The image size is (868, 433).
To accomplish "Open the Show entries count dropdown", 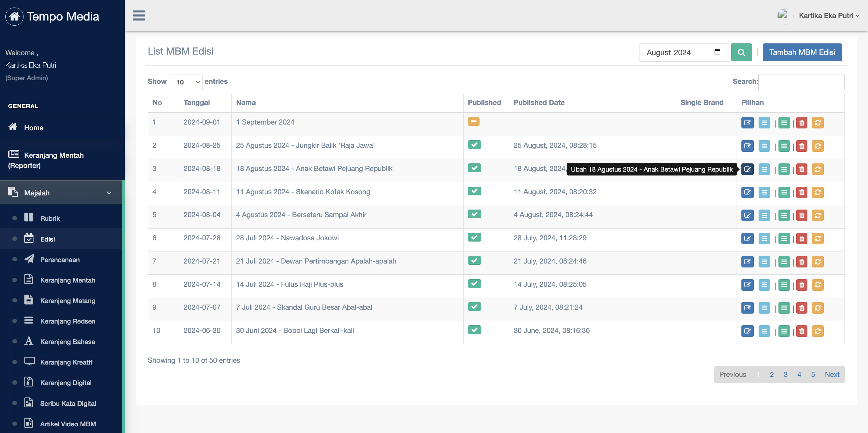I will click(185, 82).
